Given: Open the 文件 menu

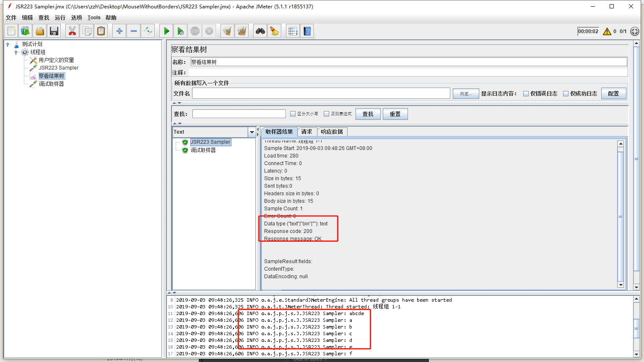Looking at the screenshot, I should coord(11,18).
